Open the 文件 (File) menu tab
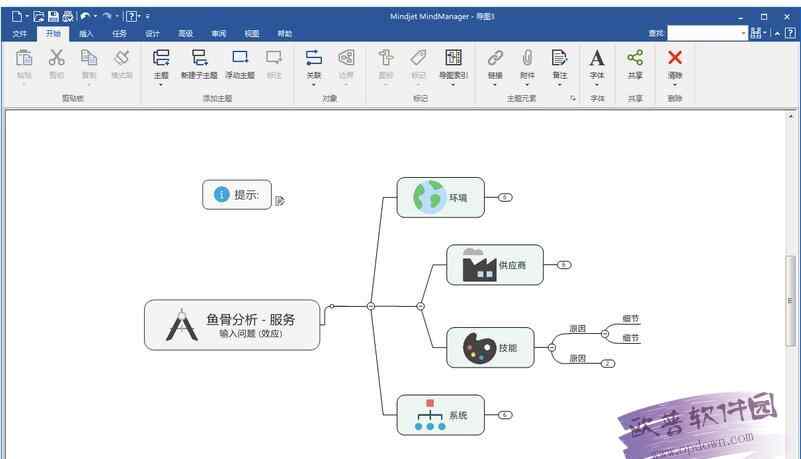Screen dimensions: 801x459 19,34
